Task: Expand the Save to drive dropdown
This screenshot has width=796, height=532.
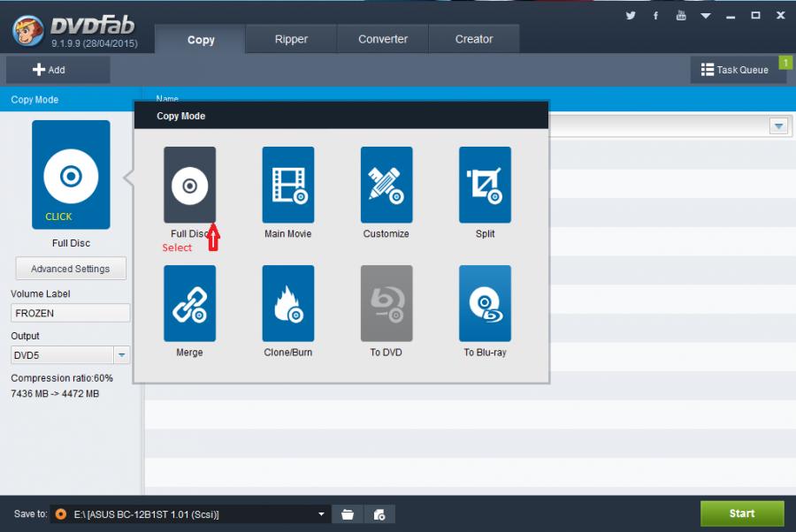Action: coord(321,514)
